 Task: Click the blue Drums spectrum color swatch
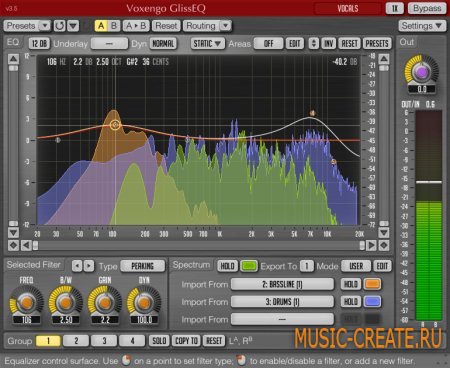pyautogui.click(x=372, y=302)
